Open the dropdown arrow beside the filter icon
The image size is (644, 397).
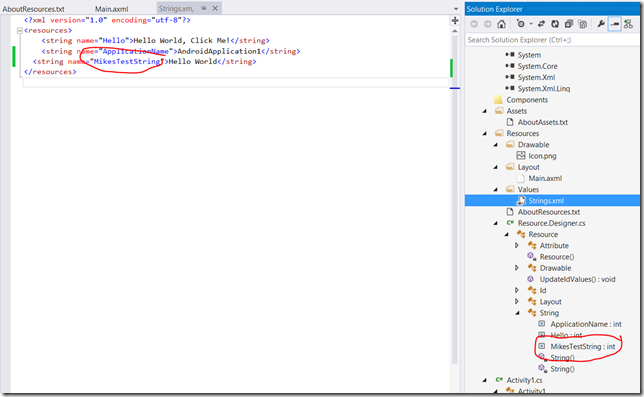tap(531, 24)
